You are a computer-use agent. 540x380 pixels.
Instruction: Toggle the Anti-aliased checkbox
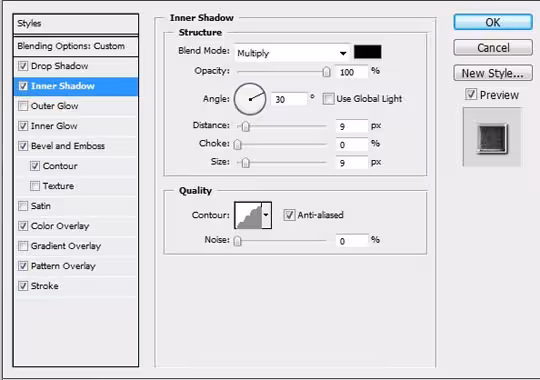pyautogui.click(x=289, y=215)
